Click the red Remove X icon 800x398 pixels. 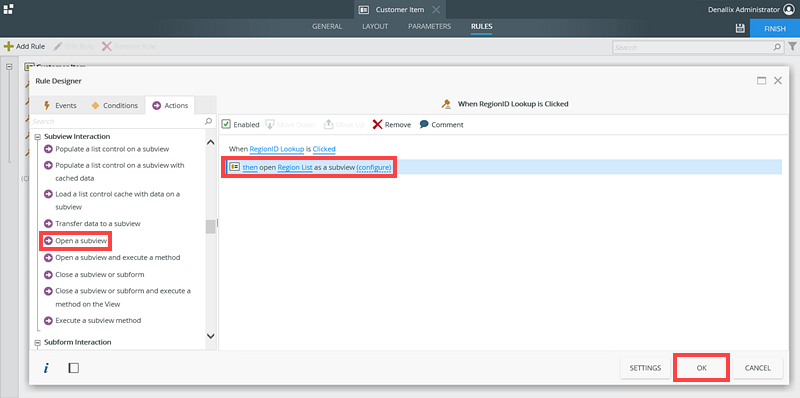pyautogui.click(x=377, y=125)
